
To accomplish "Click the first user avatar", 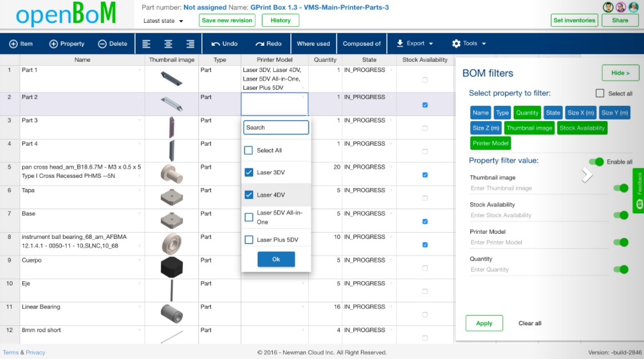I will (608, 7).
